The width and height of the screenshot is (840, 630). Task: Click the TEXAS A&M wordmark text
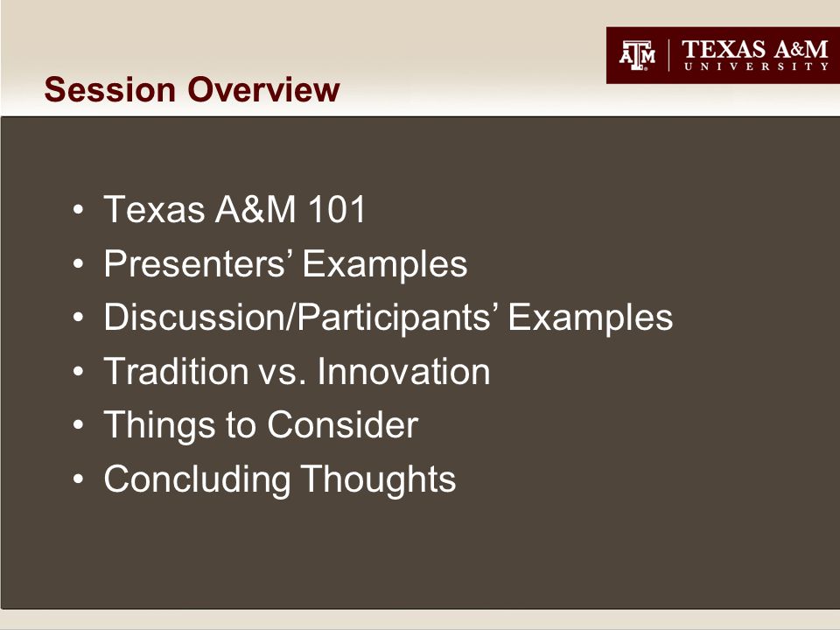click(x=755, y=49)
